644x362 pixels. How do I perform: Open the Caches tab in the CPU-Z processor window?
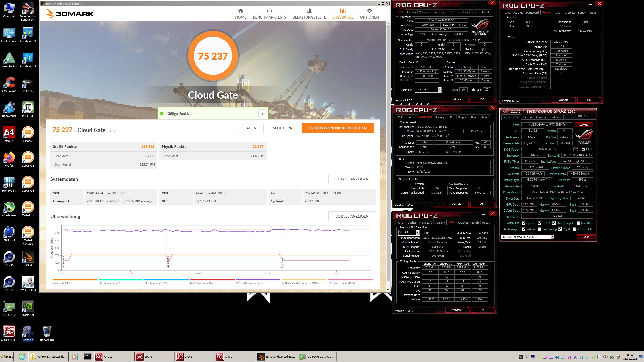[411, 12]
